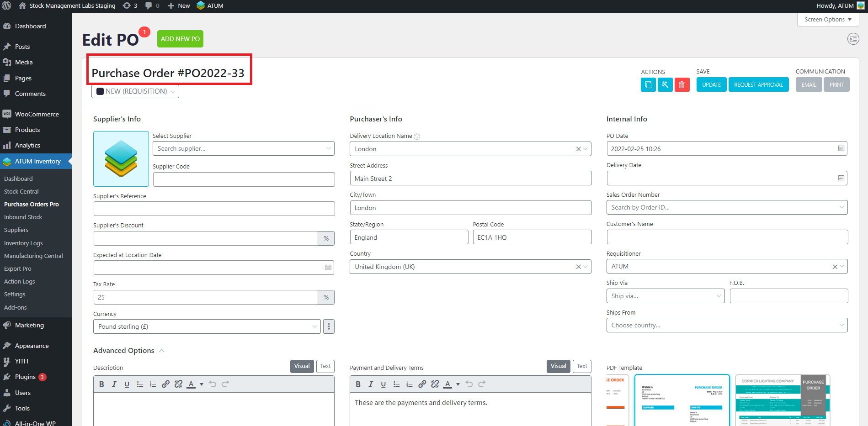This screenshot has width=868, height=426.
Task: Toggle italic in Description editor
Action: point(114,384)
